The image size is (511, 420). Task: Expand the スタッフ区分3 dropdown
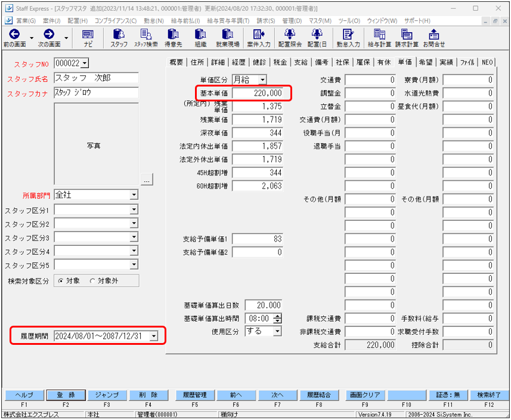click(x=134, y=237)
